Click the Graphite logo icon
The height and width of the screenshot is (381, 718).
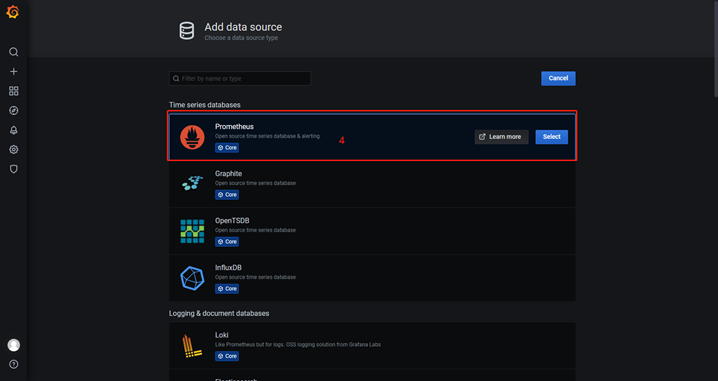point(192,183)
